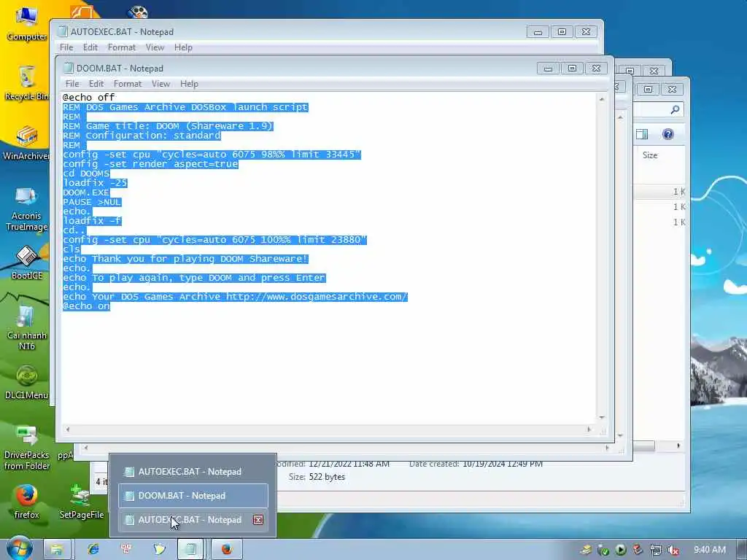
Task: Click DOOM.BAT horizontal scrollbar left arrow
Action: click(x=68, y=429)
